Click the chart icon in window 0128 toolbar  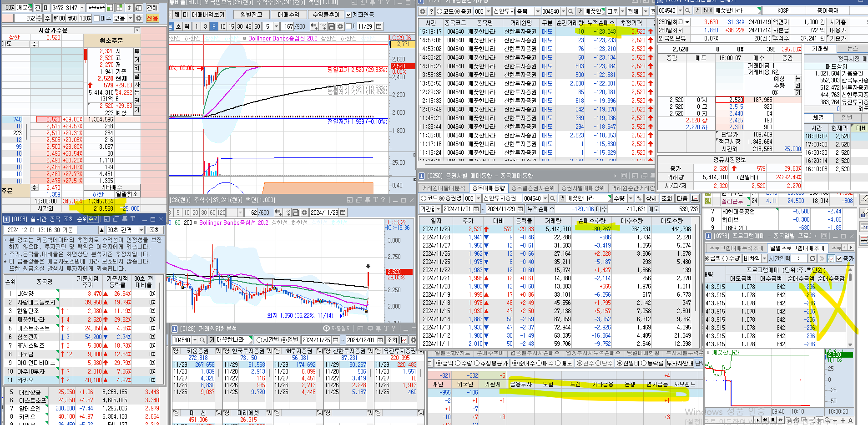[404, 340]
